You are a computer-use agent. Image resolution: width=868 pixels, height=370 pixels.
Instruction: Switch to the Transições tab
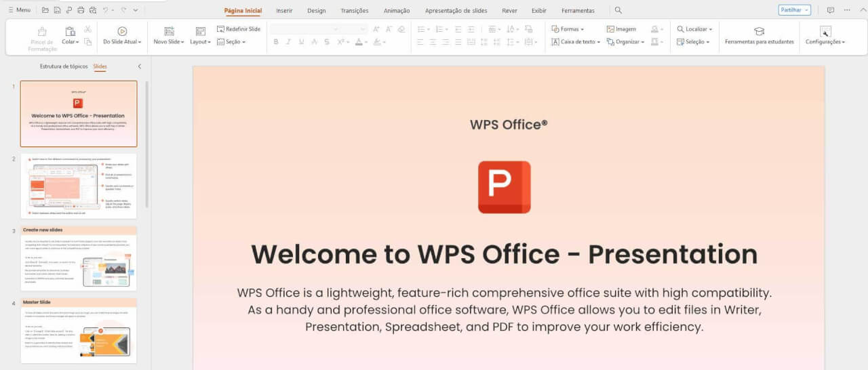pos(355,11)
